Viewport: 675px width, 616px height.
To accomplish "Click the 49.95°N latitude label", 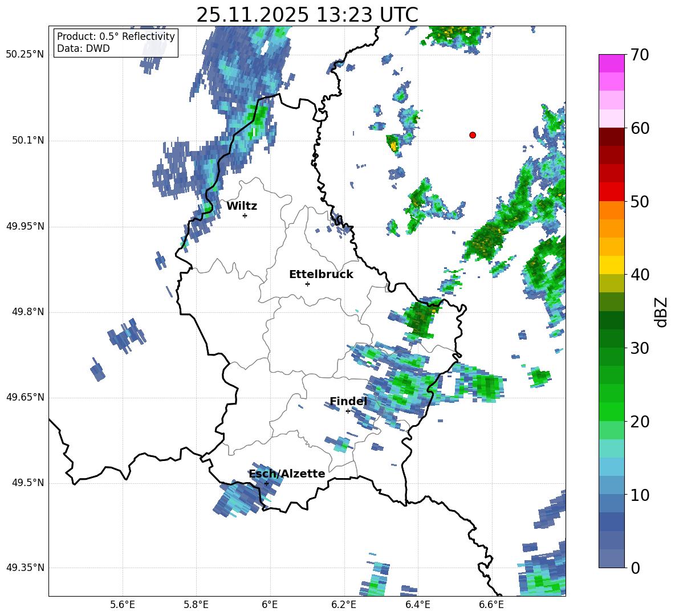I will coord(25,226).
